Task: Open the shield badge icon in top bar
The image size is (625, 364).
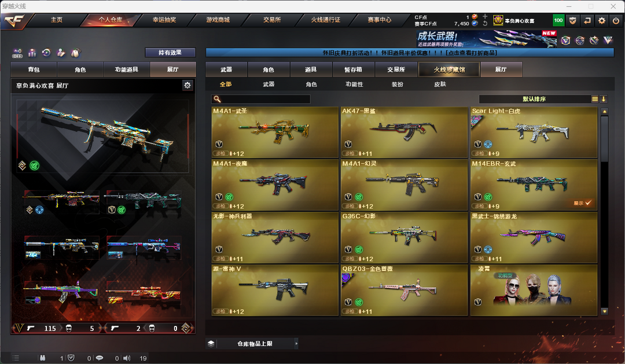Action: pos(573,20)
